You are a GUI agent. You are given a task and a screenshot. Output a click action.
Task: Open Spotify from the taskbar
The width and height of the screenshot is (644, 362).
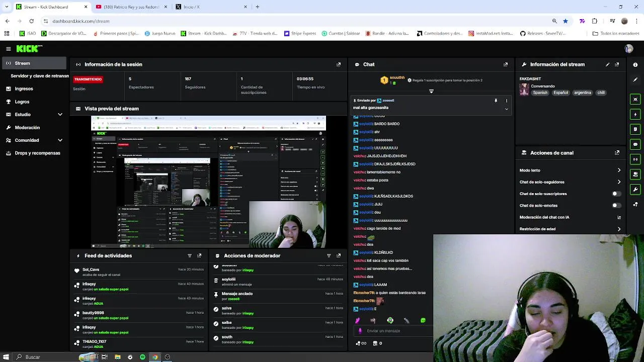coord(142,357)
